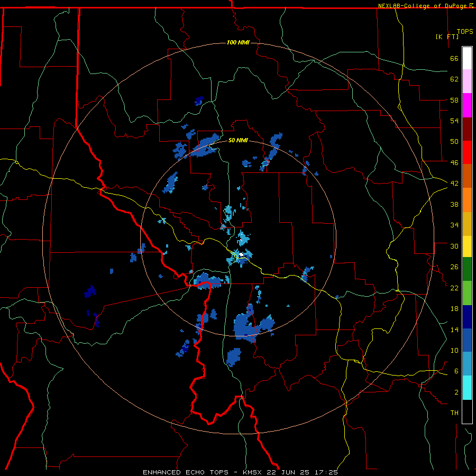Viewport: 476px width, 476px height.
Task: Click the "TH" threshold label
Action: [x=454, y=413]
